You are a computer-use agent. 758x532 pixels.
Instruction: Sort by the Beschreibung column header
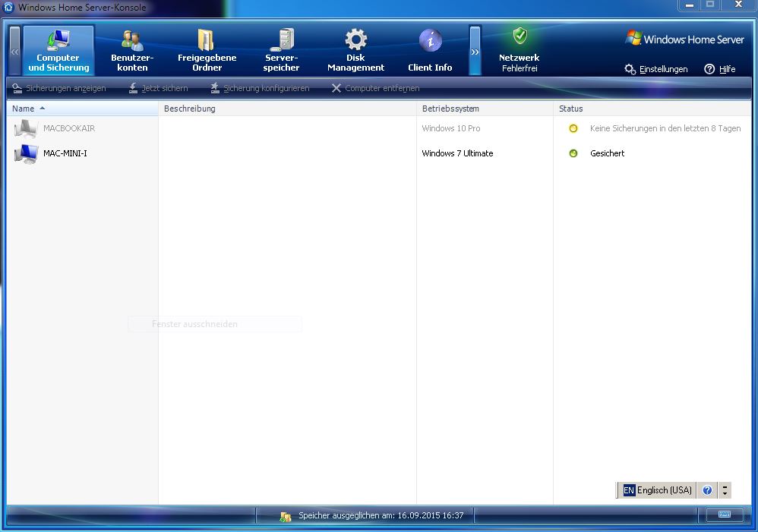point(287,109)
